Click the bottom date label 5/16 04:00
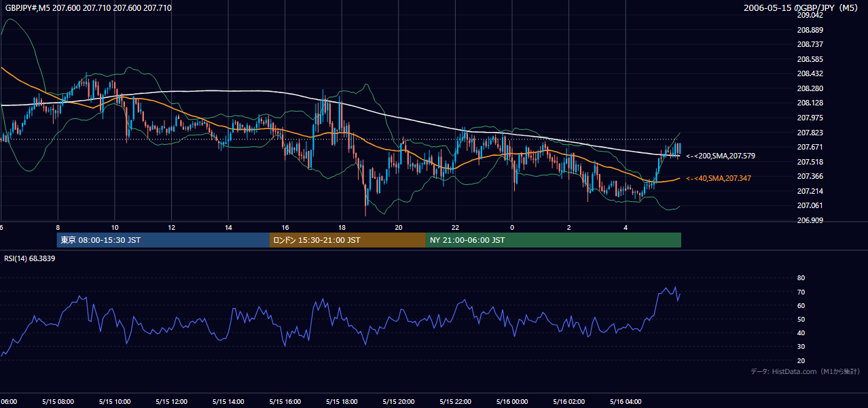This screenshot has height=408, width=868. click(626, 401)
